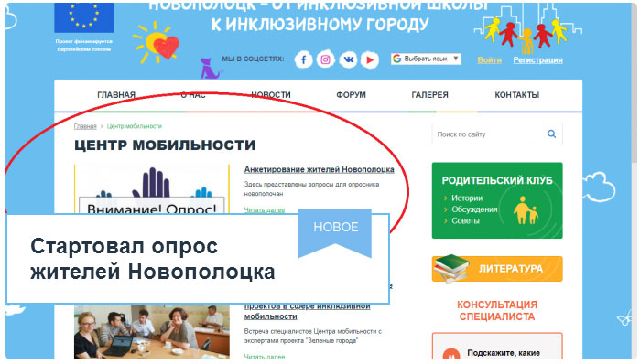640x364 pixels.
Task: Click the purple dog mascot icon
Action: pos(210,69)
